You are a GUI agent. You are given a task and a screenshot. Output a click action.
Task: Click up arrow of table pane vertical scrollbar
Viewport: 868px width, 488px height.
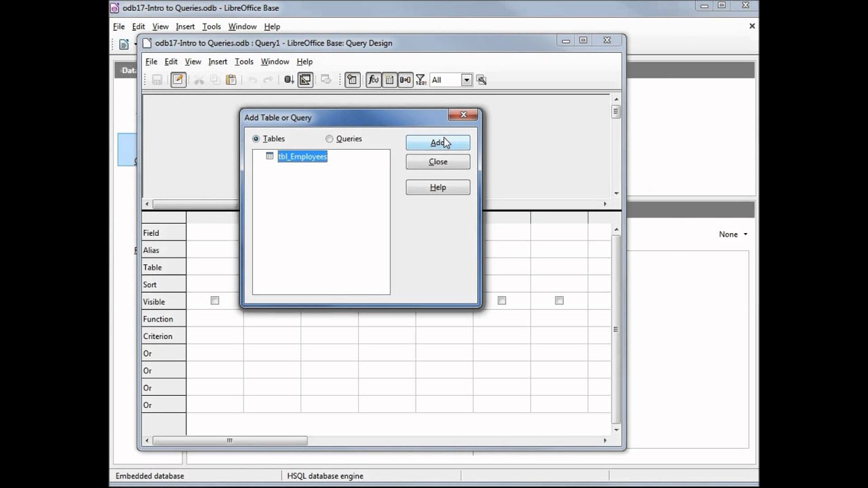[616, 100]
